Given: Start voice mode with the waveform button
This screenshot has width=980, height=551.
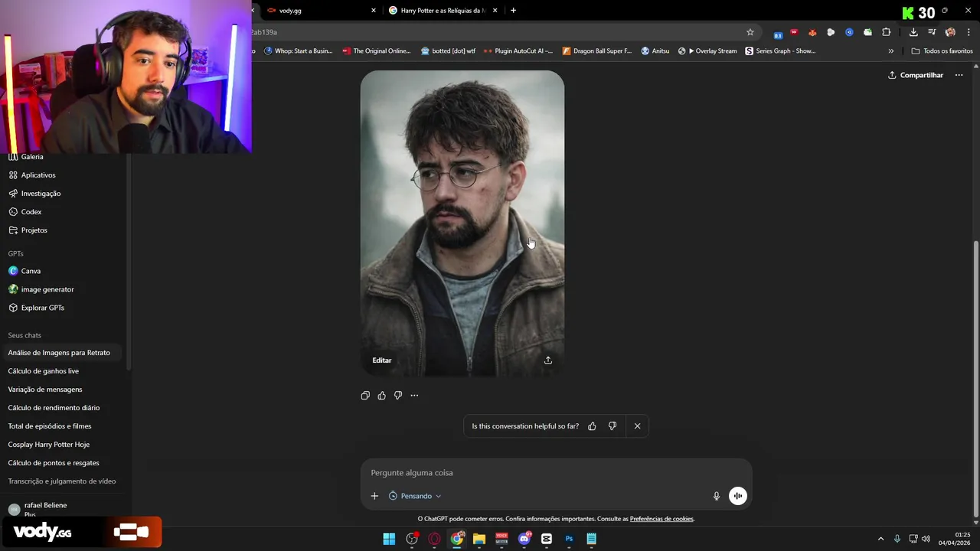Looking at the screenshot, I should click(x=738, y=496).
